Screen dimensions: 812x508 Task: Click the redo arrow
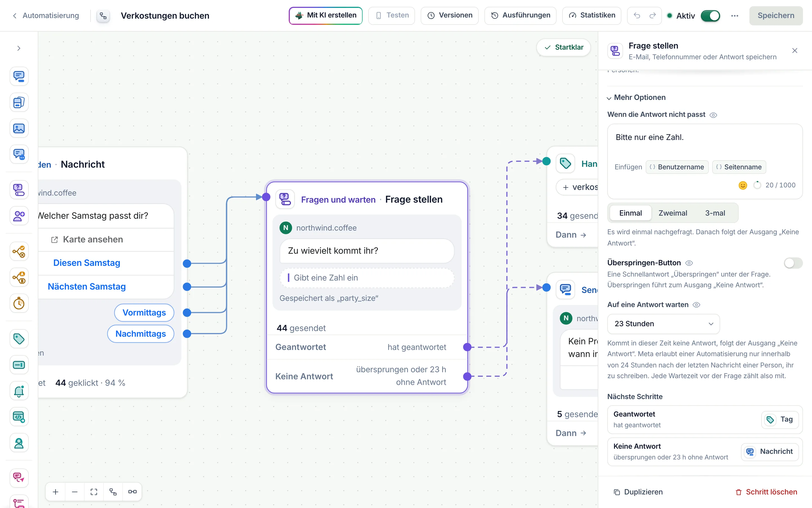[x=653, y=16]
